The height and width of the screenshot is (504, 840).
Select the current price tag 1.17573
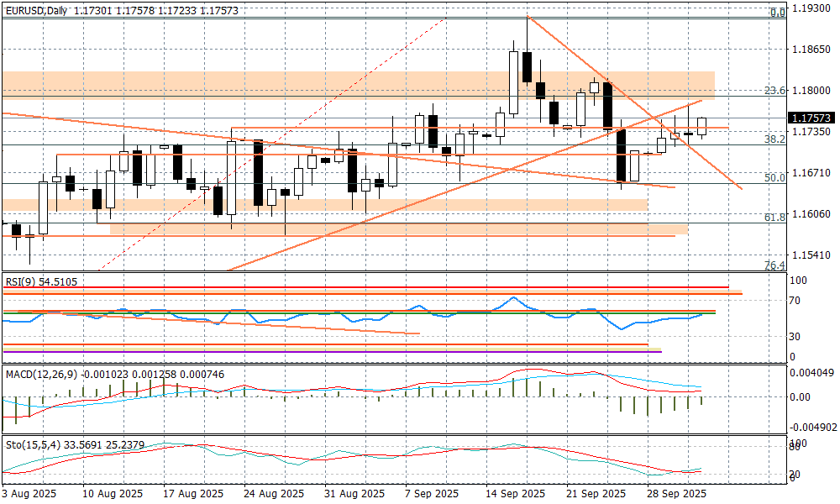811,118
